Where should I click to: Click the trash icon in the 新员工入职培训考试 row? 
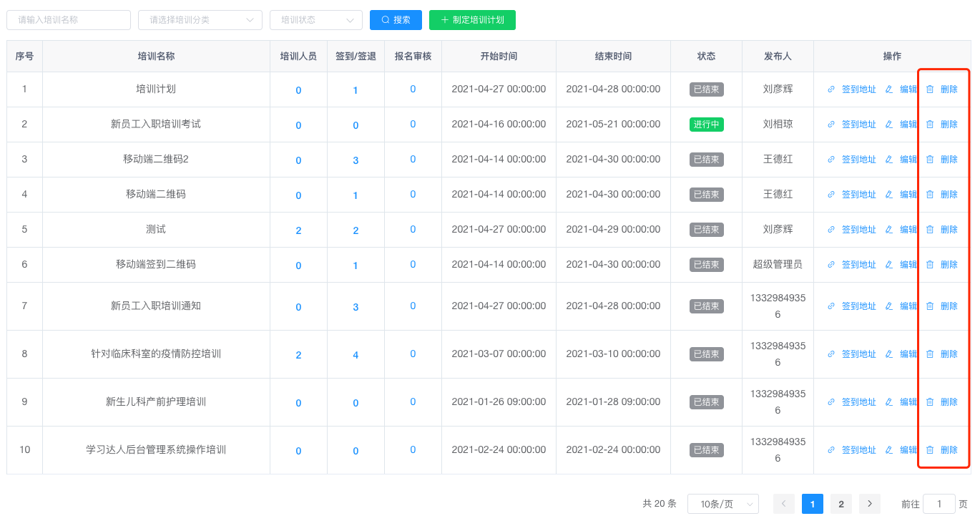pos(930,125)
